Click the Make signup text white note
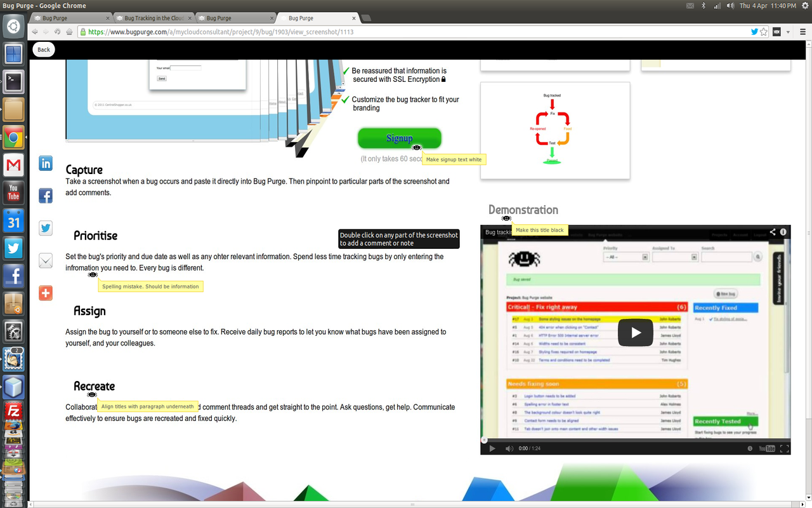 (454, 159)
